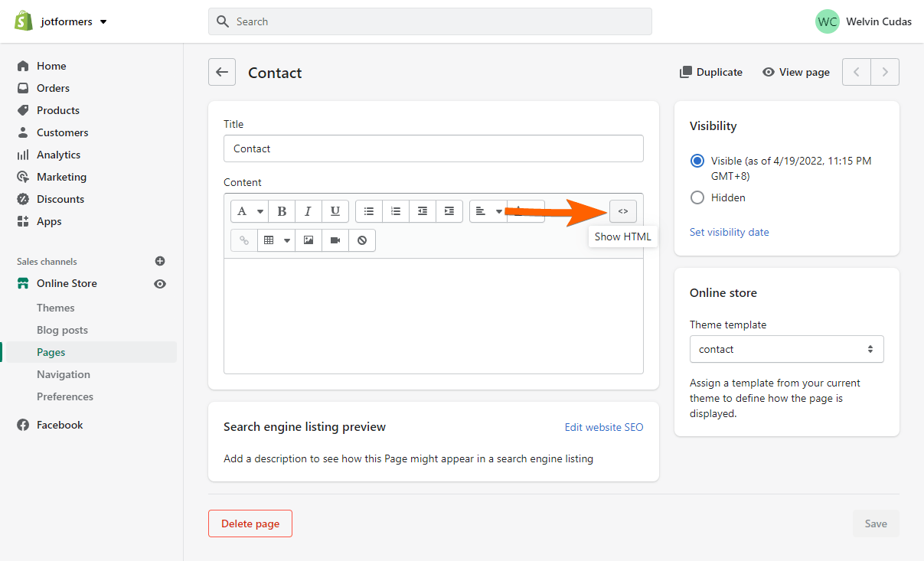Toggle underline formatting
Image resolution: width=924 pixels, height=561 pixels.
coord(335,210)
